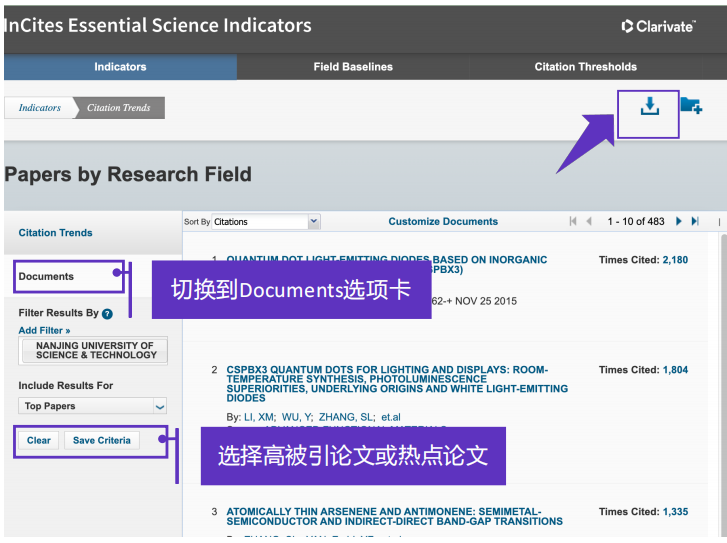The image size is (727, 543).
Task: Switch to the Field Baselines tab
Action: (x=353, y=67)
